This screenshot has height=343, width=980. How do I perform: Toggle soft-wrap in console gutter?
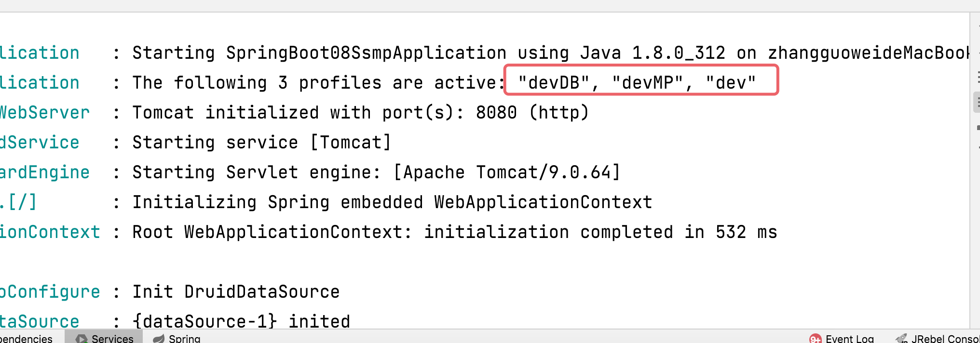click(978, 77)
